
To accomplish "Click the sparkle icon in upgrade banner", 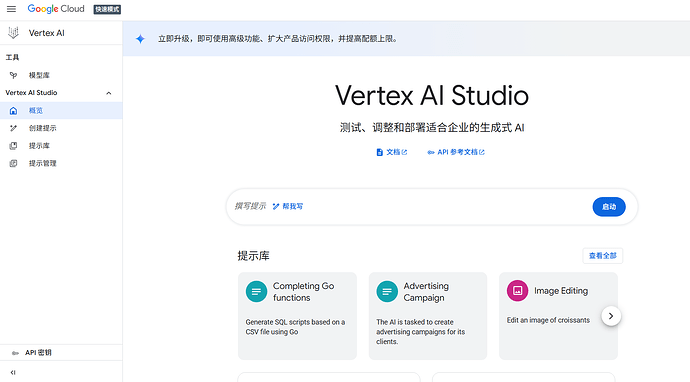I will [x=140, y=39].
